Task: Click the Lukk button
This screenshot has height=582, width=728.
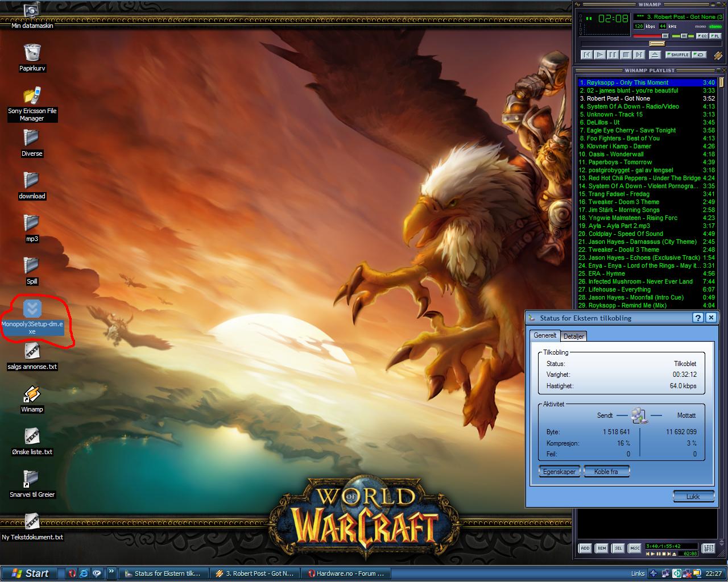Action: point(693,496)
